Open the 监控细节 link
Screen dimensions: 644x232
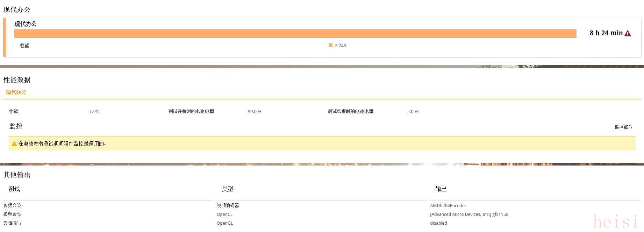click(x=623, y=127)
